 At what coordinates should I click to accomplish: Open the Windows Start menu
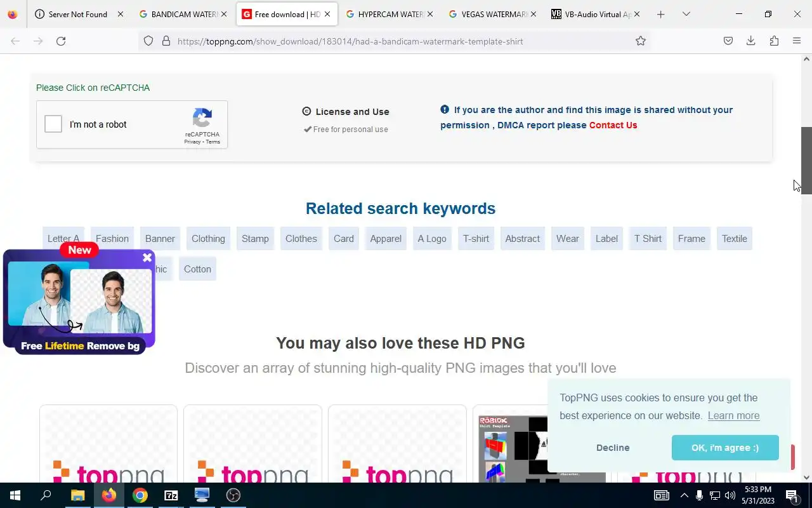click(x=15, y=495)
